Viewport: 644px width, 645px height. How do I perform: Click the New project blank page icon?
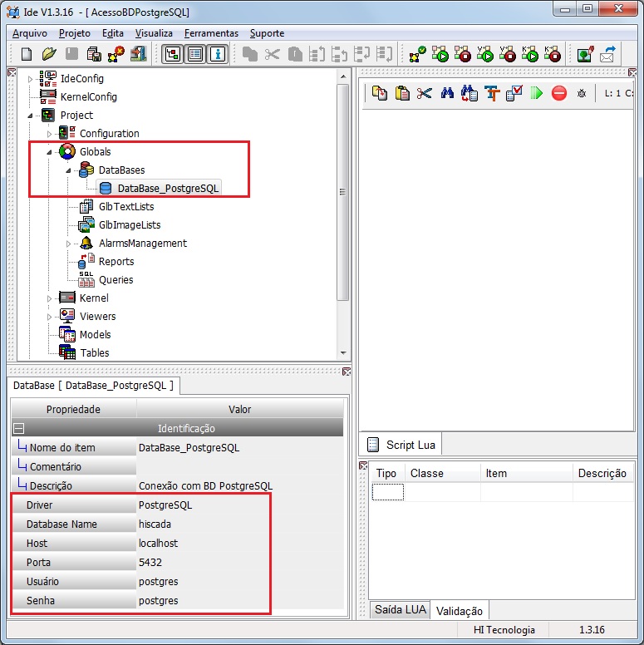tap(27, 54)
